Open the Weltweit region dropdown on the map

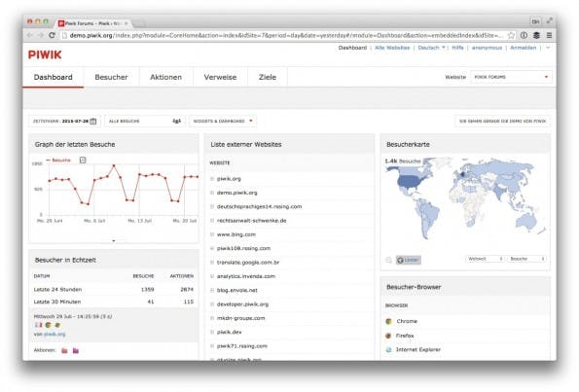(486, 259)
